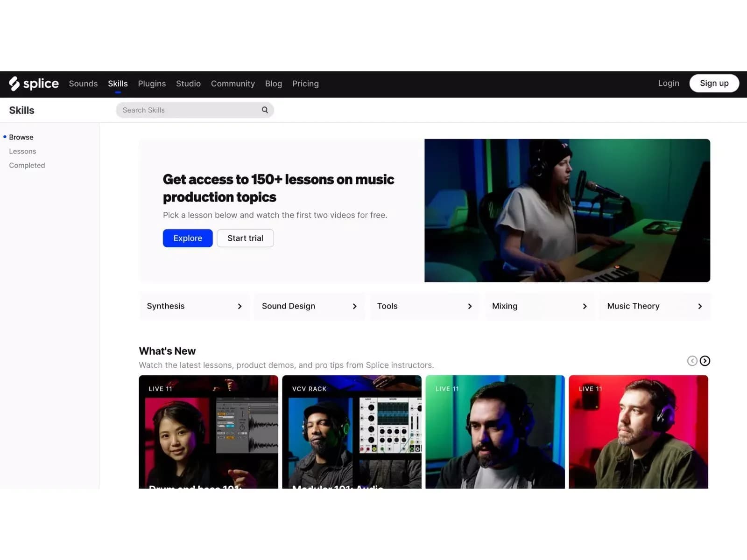Viewport: 747px width, 560px height.
Task: Click the Mixing category label
Action: click(x=505, y=306)
